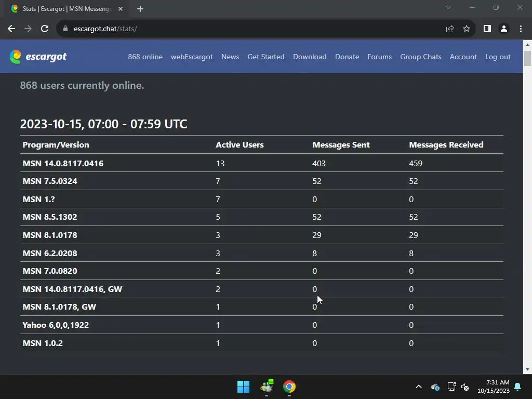Select the MSN 1.0.2 row label
Image resolution: width=532 pixels, height=399 pixels.
click(43, 343)
